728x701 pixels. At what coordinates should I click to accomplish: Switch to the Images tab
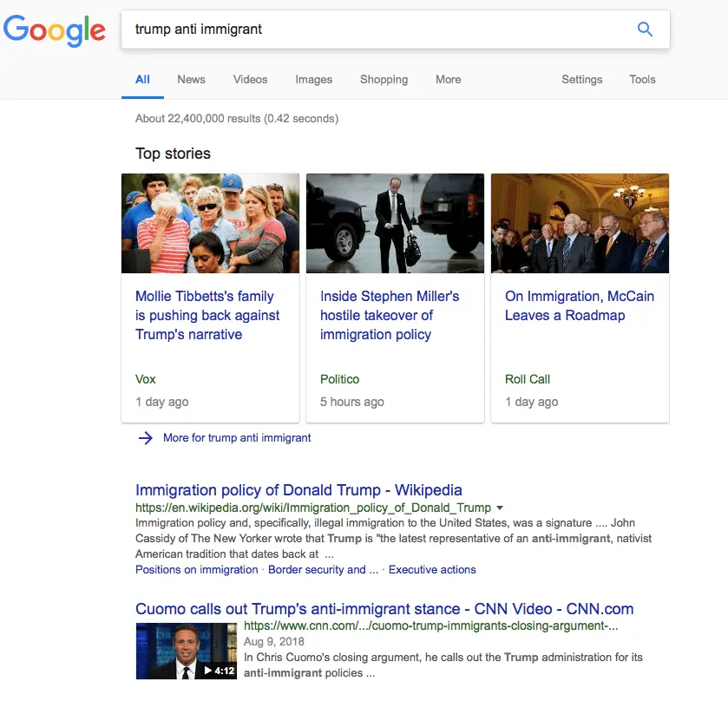313,79
